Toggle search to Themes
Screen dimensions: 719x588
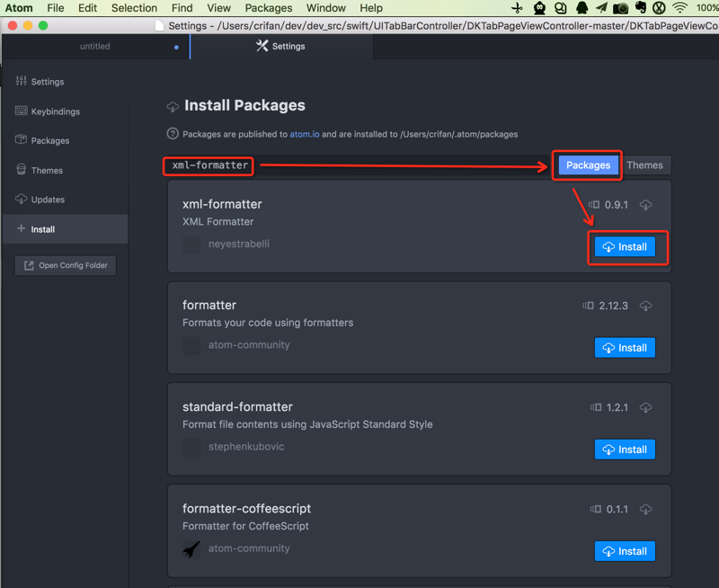tap(644, 165)
